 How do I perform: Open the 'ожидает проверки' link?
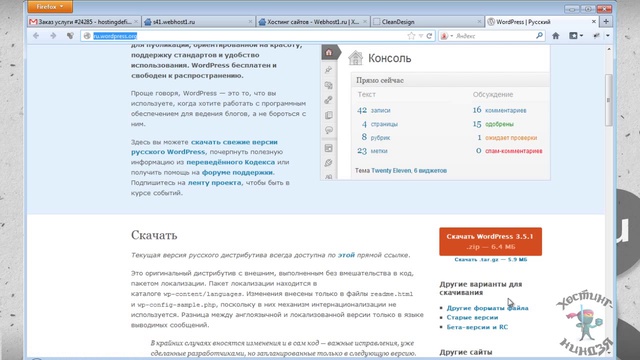511,138
